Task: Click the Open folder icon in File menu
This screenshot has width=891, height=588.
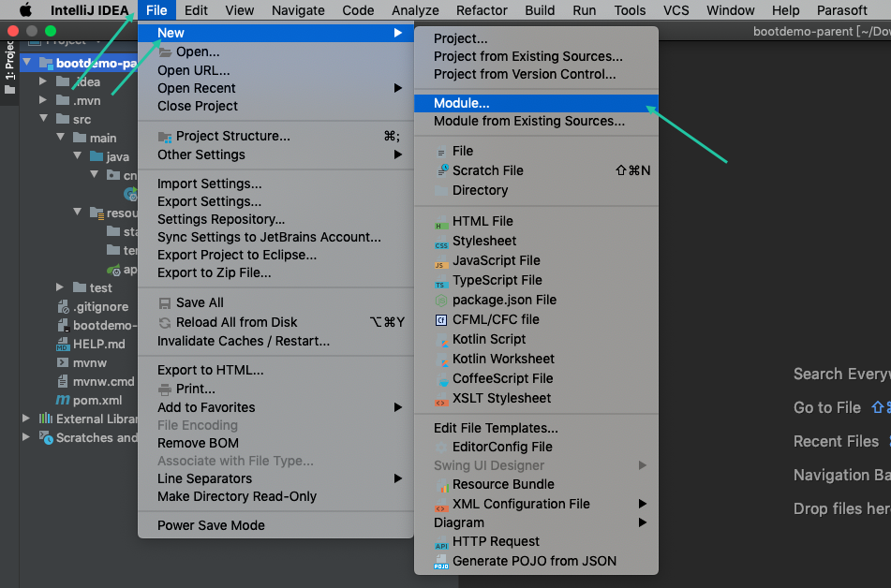Action: pyautogui.click(x=165, y=52)
